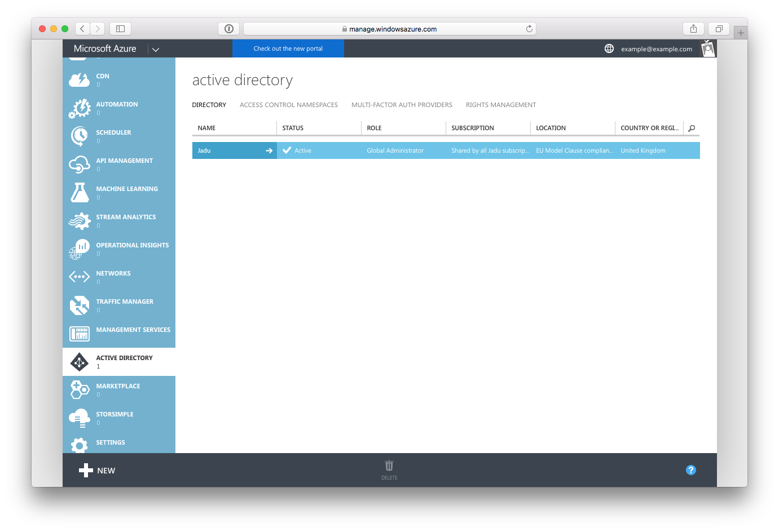Image resolution: width=779 pixels, height=532 pixels.
Task: Click the Microsoft Azure logo text
Action: click(x=105, y=48)
